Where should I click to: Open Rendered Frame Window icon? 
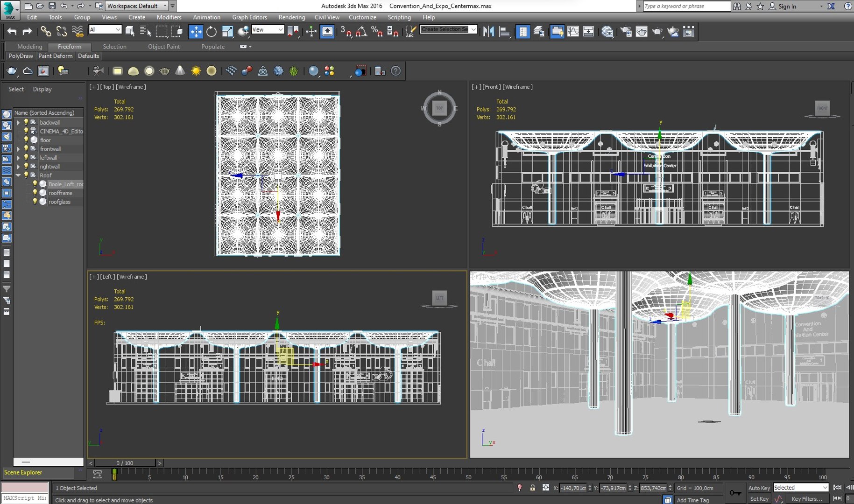click(642, 31)
